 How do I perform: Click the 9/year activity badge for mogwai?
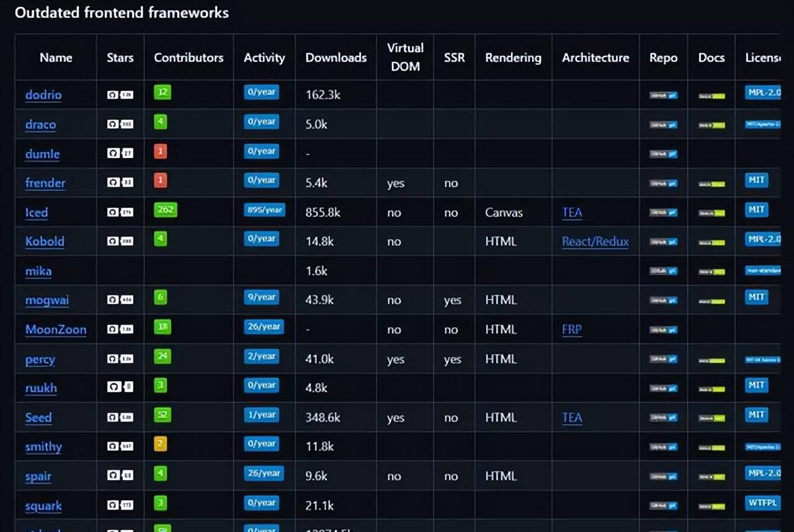point(262,297)
